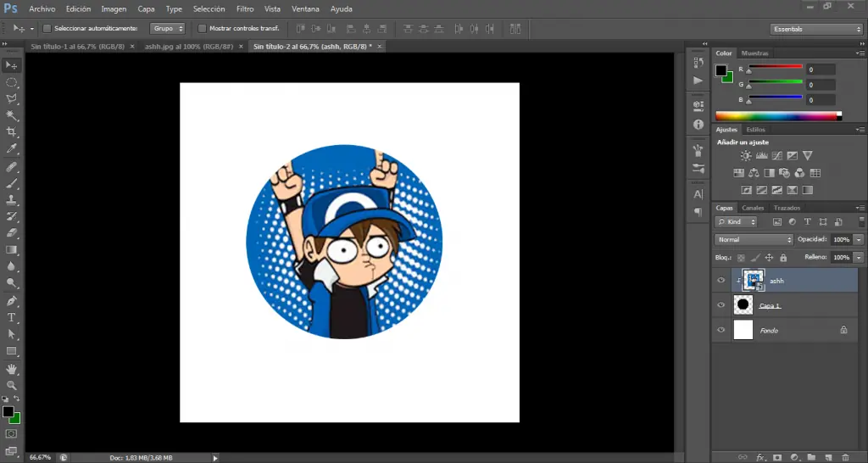The height and width of the screenshot is (463, 868).
Task: Enable Seleccionar automáticamente checkbox
Action: (47, 28)
